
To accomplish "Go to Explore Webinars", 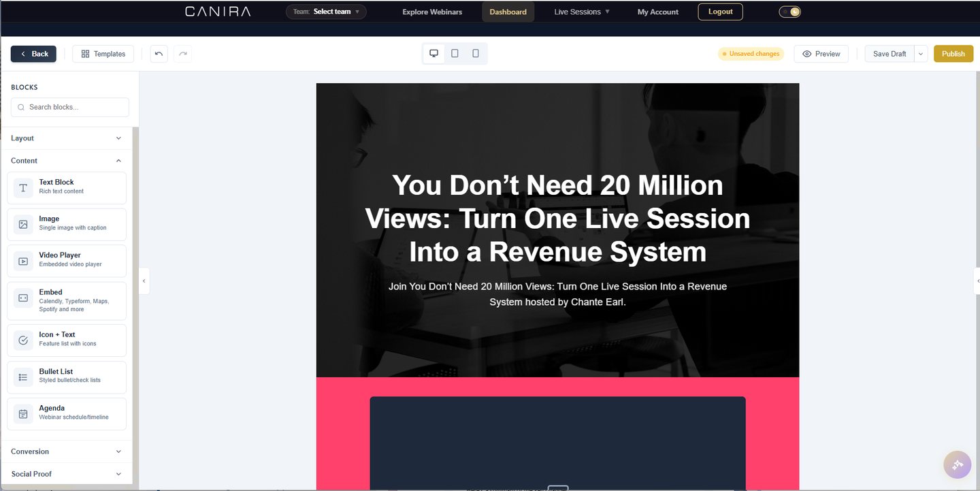I will coord(432,12).
